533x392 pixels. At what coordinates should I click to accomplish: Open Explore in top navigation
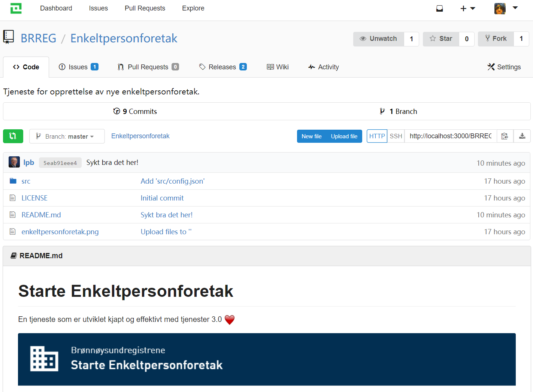point(193,8)
